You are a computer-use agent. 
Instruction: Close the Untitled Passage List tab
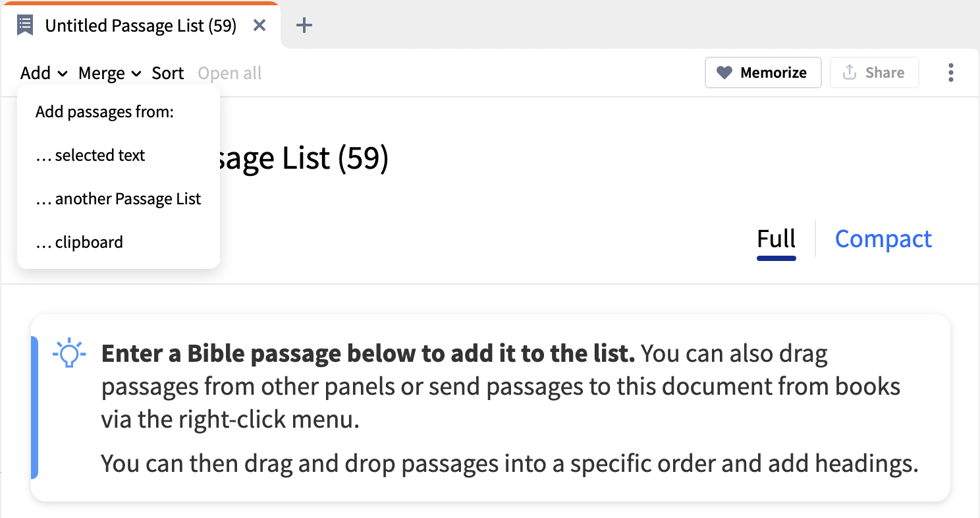(x=259, y=26)
